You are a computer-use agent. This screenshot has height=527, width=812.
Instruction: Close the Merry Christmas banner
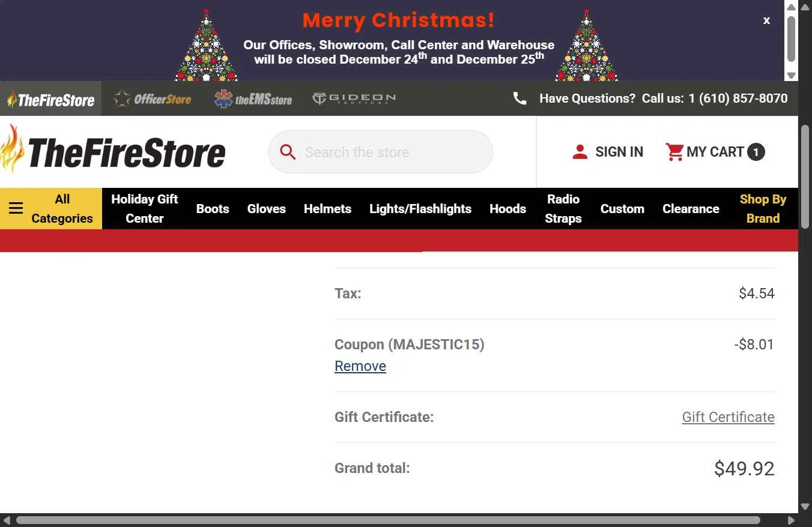(766, 20)
